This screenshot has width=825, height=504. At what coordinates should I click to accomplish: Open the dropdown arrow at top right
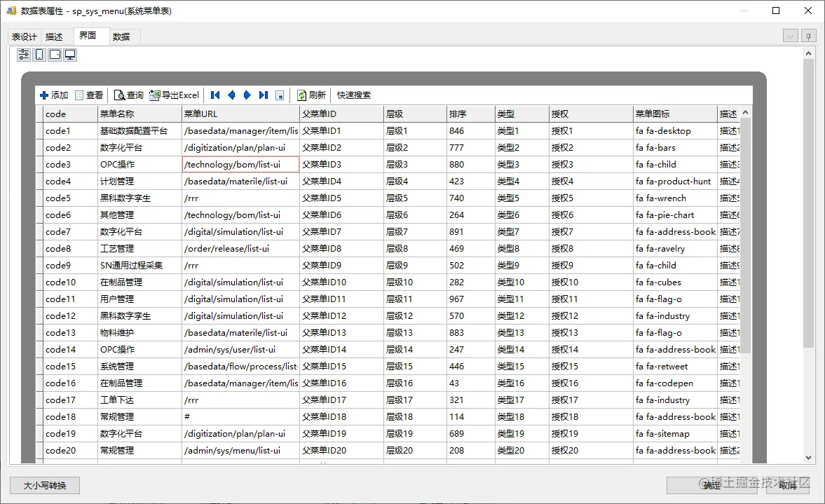point(790,36)
